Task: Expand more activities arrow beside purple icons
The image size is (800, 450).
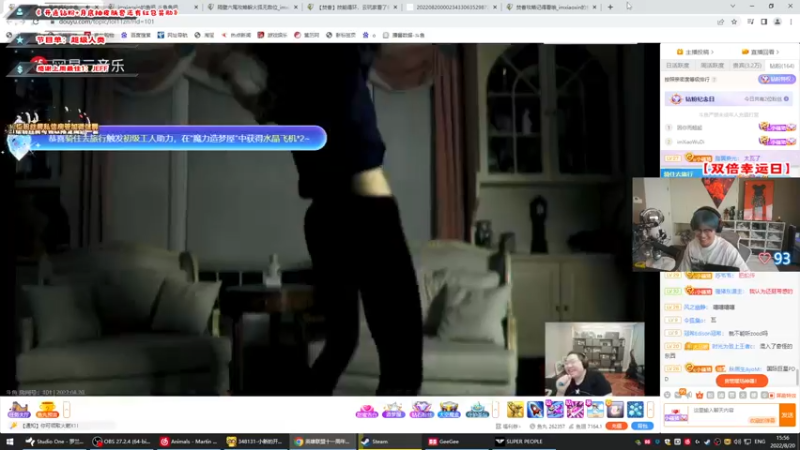Action: pyautogui.click(x=495, y=409)
